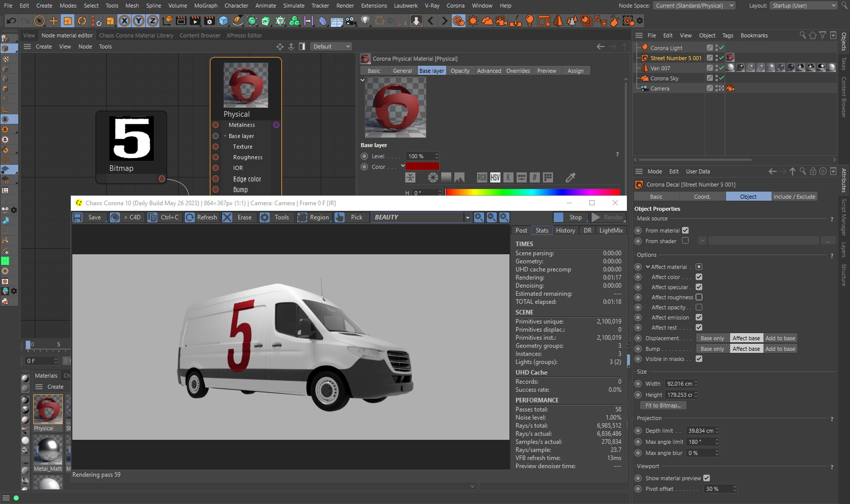Select the Bitmap node thumbnail

[x=132, y=139]
